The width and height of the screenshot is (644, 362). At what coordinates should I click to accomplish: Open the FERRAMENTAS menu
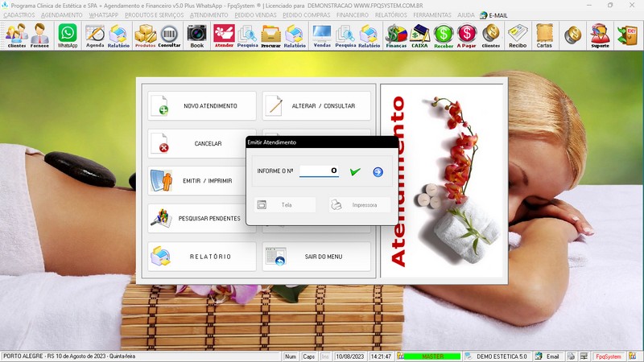432,14
